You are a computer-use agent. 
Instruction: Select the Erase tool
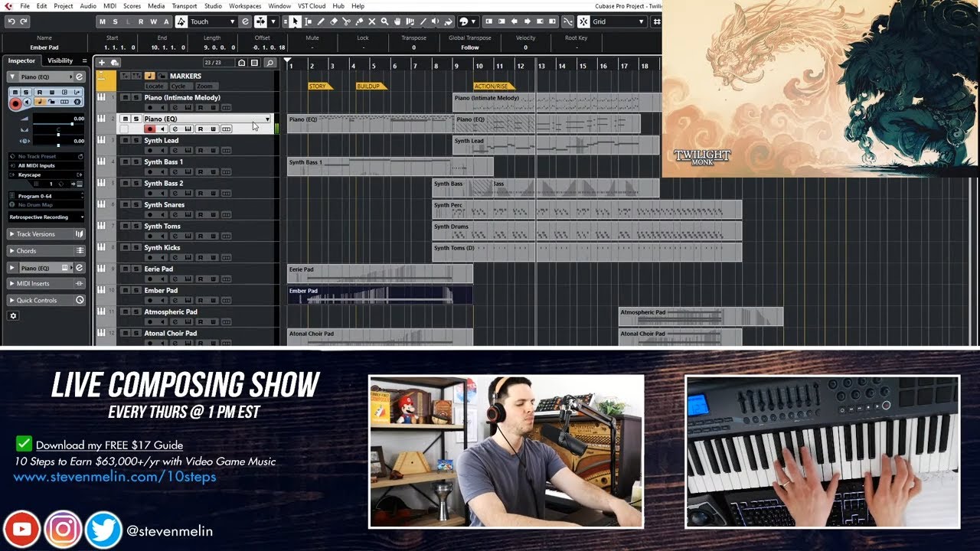(334, 21)
